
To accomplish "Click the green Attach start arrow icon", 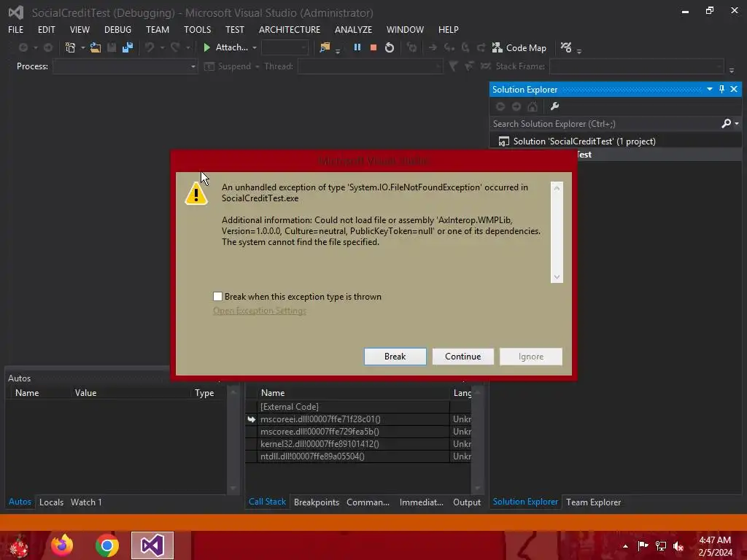I will [x=206, y=47].
